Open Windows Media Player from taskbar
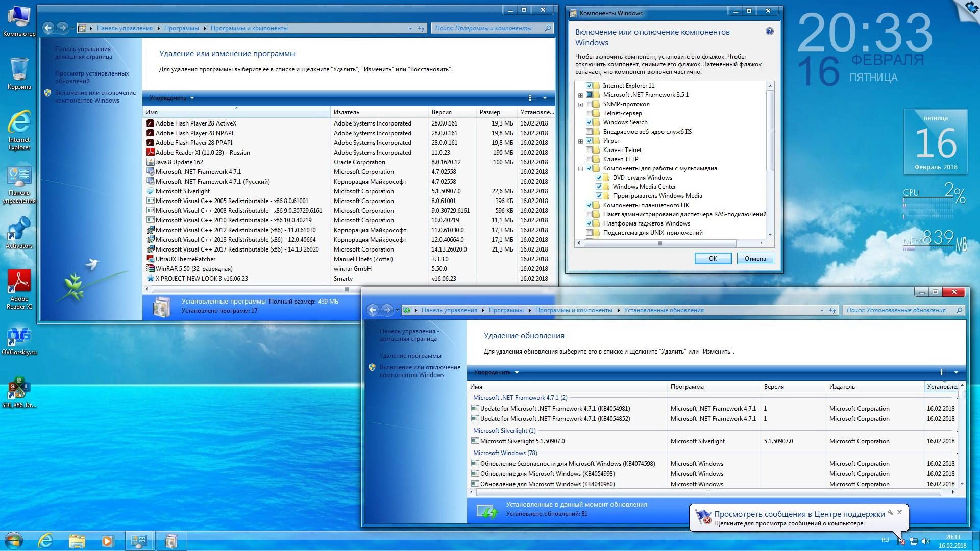The width and height of the screenshot is (980, 551). point(107,541)
